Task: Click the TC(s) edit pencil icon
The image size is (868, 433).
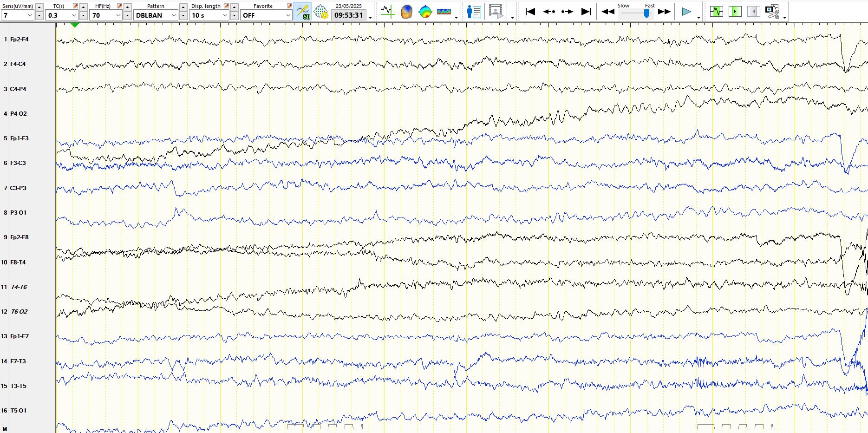Action: pyautogui.click(x=75, y=6)
